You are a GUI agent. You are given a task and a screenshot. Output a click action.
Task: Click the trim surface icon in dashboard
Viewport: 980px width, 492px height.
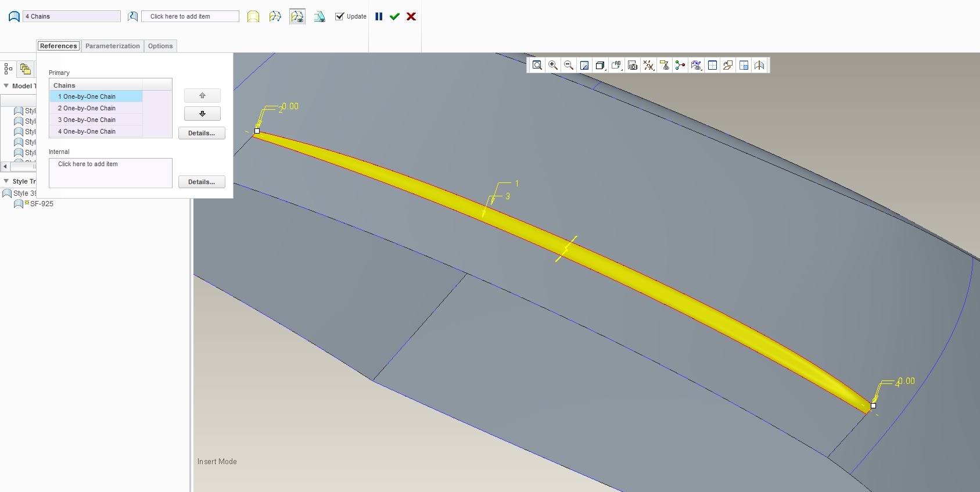[320, 16]
